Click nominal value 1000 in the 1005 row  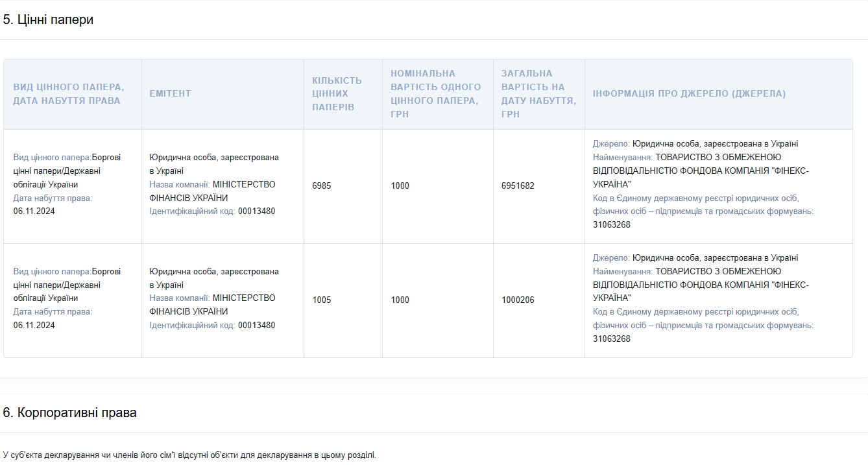point(400,300)
